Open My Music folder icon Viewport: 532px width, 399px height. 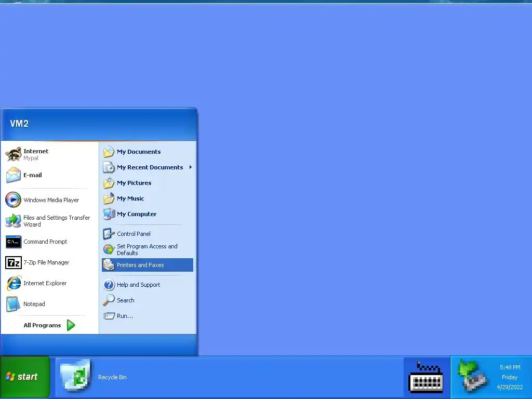coord(109,198)
